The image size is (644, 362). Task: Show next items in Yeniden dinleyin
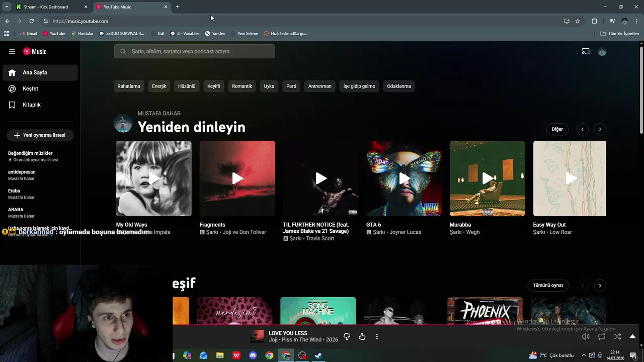pos(600,129)
